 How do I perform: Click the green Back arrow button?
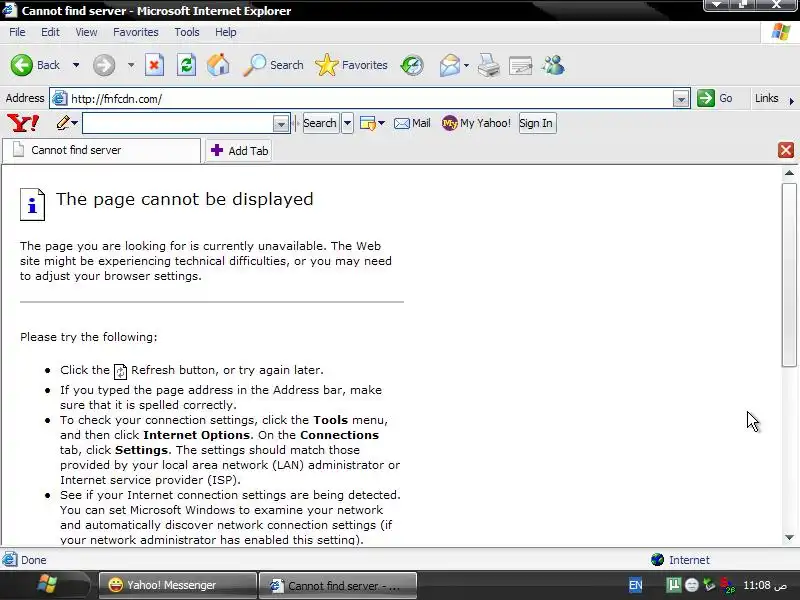[x=21, y=65]
